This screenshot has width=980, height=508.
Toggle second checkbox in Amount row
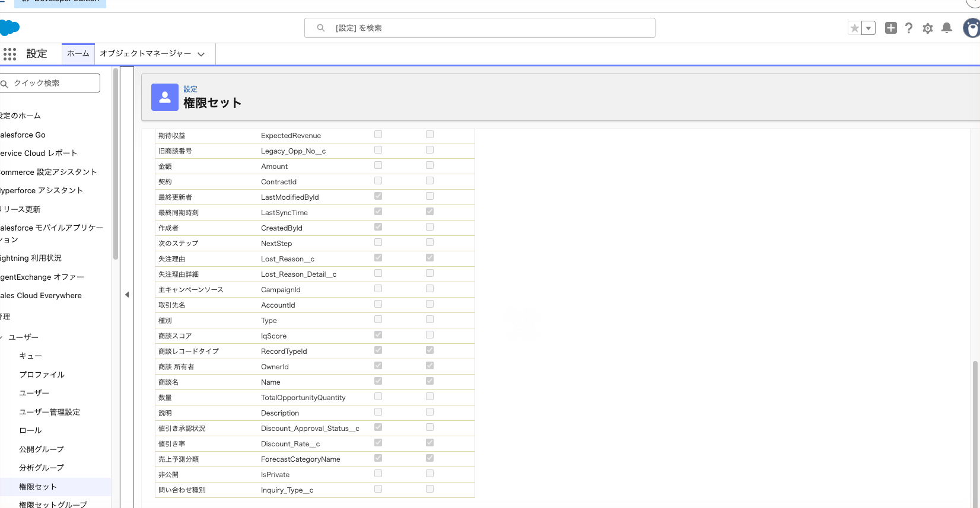point(429,165)
